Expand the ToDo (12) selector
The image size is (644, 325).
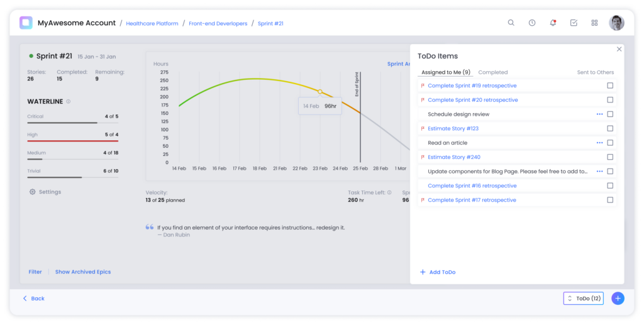coord(583,299)
